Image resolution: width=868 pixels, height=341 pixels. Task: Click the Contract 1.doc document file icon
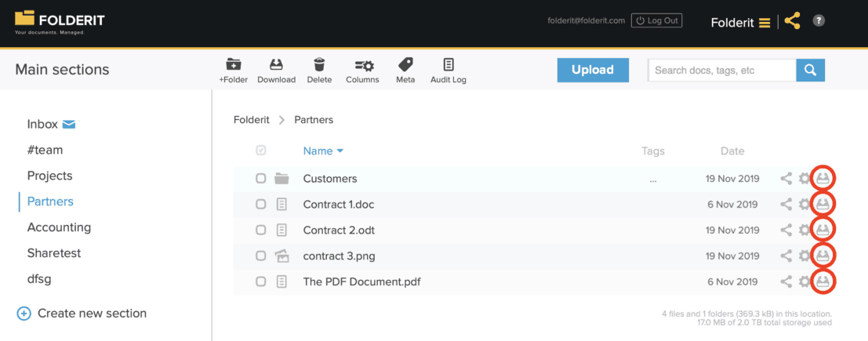(x=281, y=205)
